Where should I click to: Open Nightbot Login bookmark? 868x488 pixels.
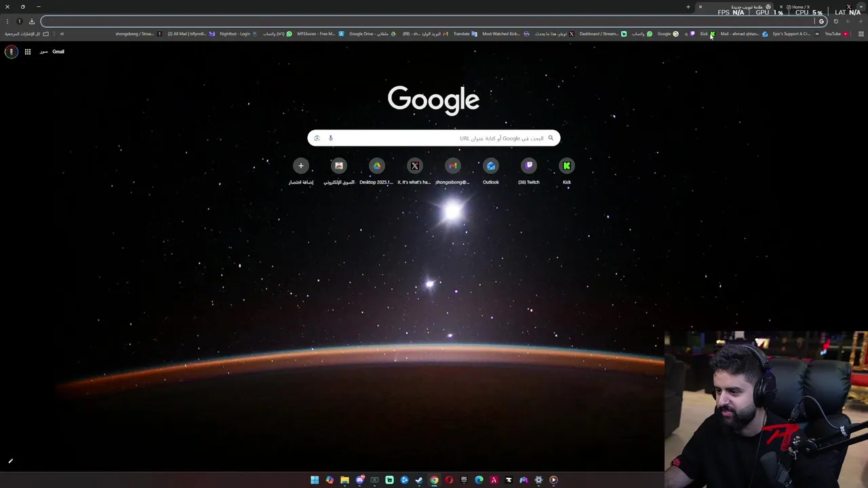(238, 34)
